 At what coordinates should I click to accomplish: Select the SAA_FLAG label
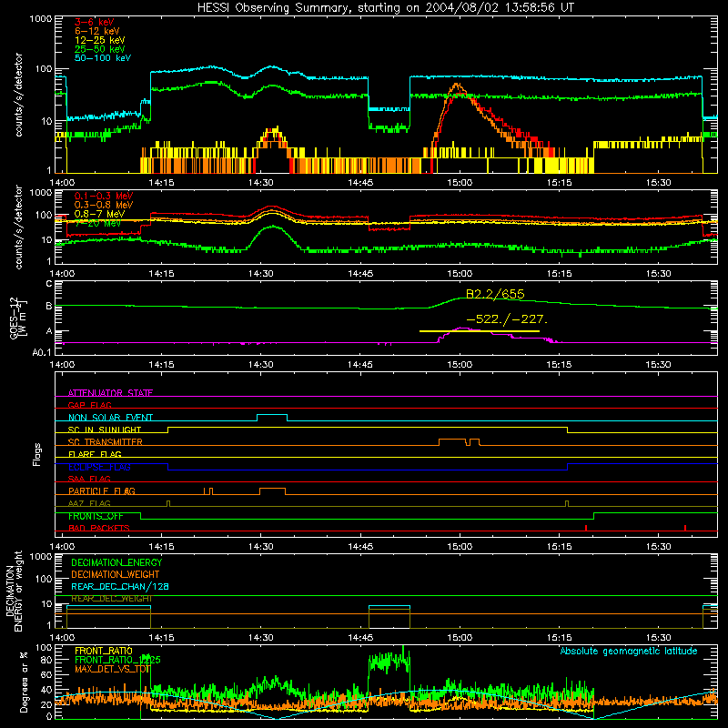(89, 479)
